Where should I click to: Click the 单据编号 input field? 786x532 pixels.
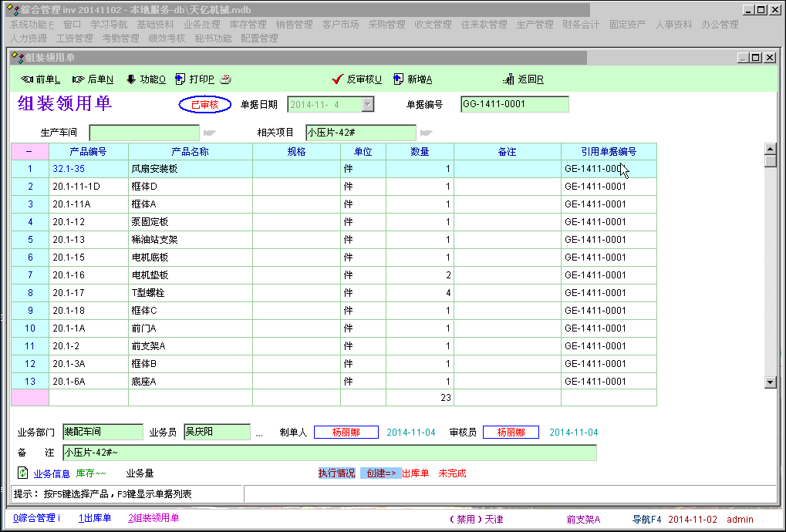(514, 105)
